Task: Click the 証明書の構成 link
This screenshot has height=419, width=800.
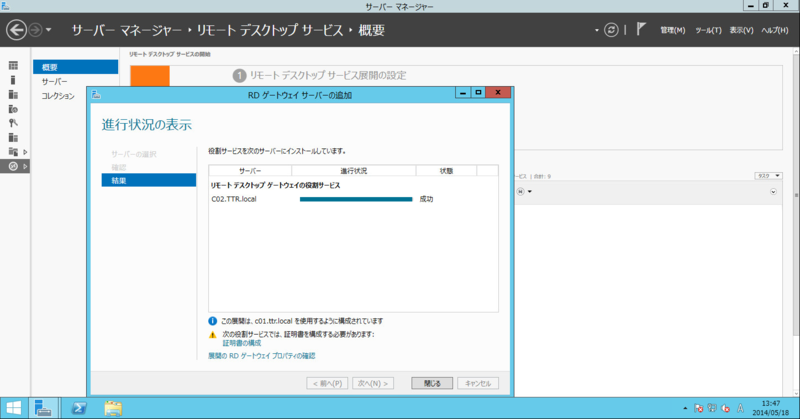Action: pyautogui.click(x=242, y=343)
